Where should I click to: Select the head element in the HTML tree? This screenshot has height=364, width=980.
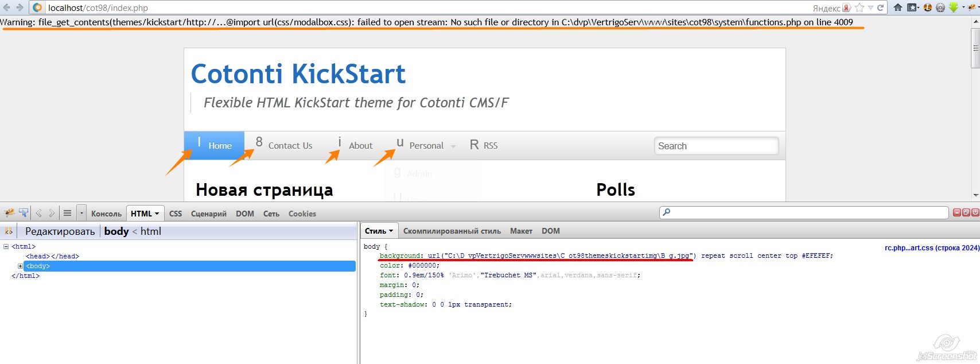coord(52,257)
